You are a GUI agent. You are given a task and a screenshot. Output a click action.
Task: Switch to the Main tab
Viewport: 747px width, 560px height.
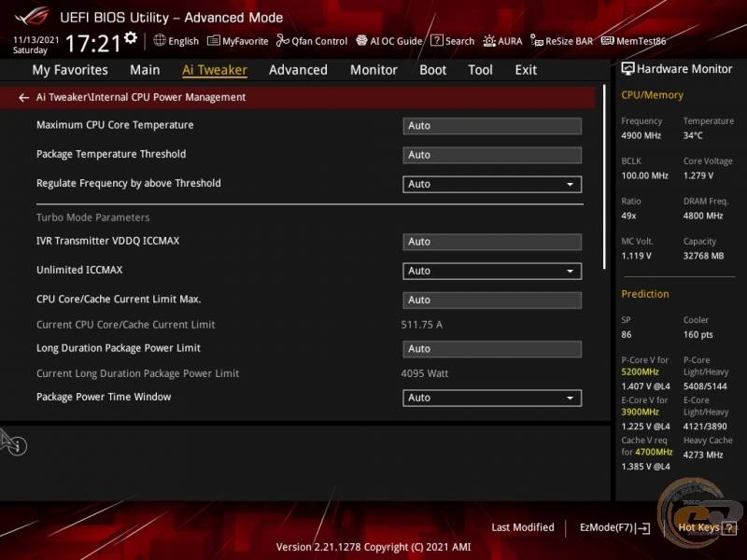145,70
